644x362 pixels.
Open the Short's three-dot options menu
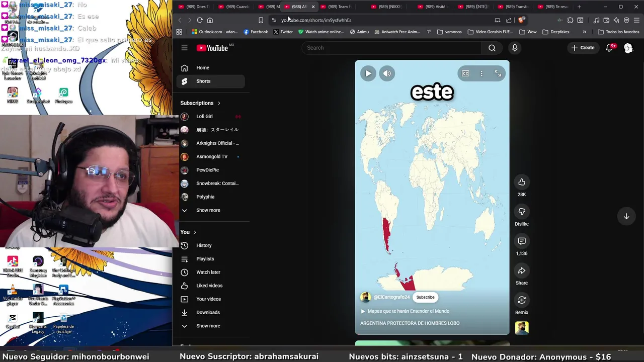(x=481, y=73)
